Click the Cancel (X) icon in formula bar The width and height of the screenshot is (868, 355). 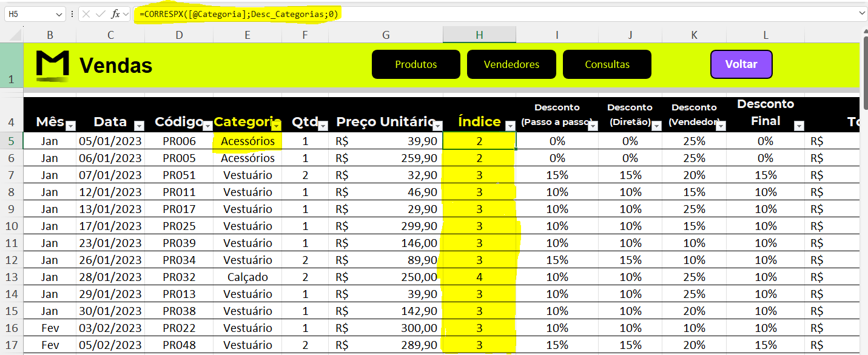[87, 14]
